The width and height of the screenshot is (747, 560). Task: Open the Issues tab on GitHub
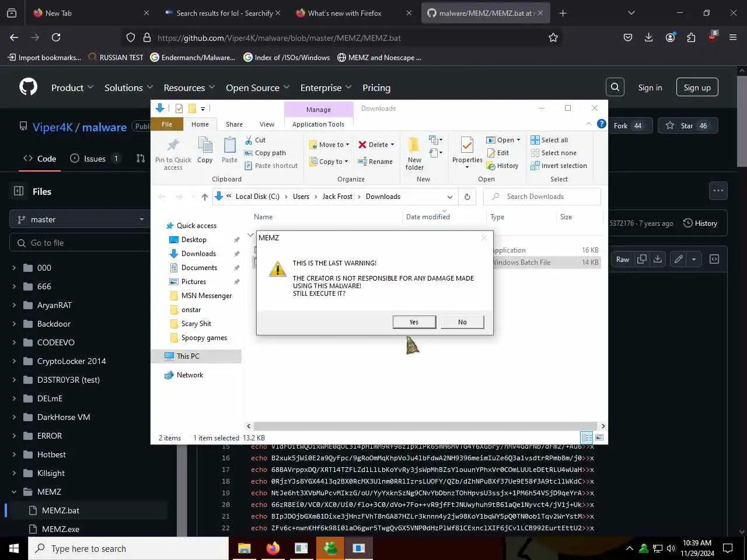(x=94, y=158)
